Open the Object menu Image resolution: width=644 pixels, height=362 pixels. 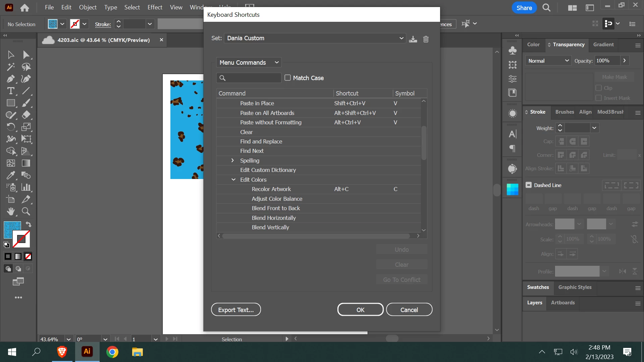pos(88,7)
